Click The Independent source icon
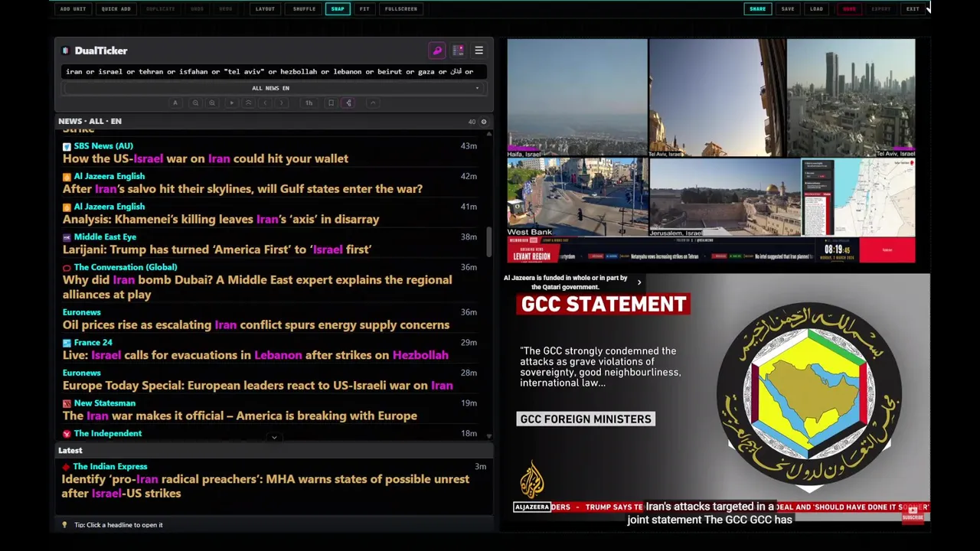This screenshot has width=980, height=551. [67, 434]
